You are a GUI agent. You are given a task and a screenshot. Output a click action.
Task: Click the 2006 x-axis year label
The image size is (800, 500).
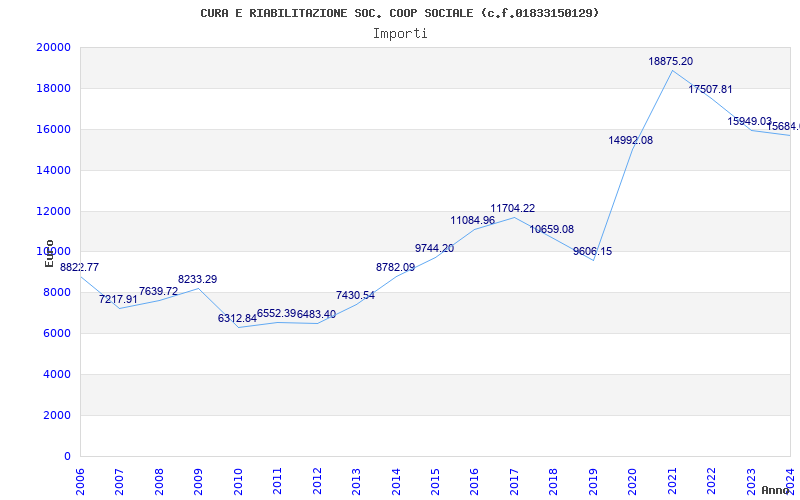(80, 481)
